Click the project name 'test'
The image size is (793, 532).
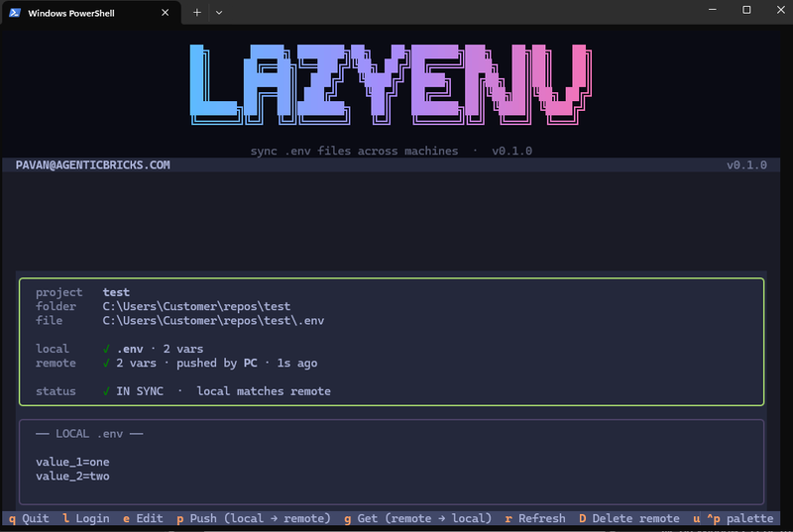pyautogui.click(x=116, y=292)
